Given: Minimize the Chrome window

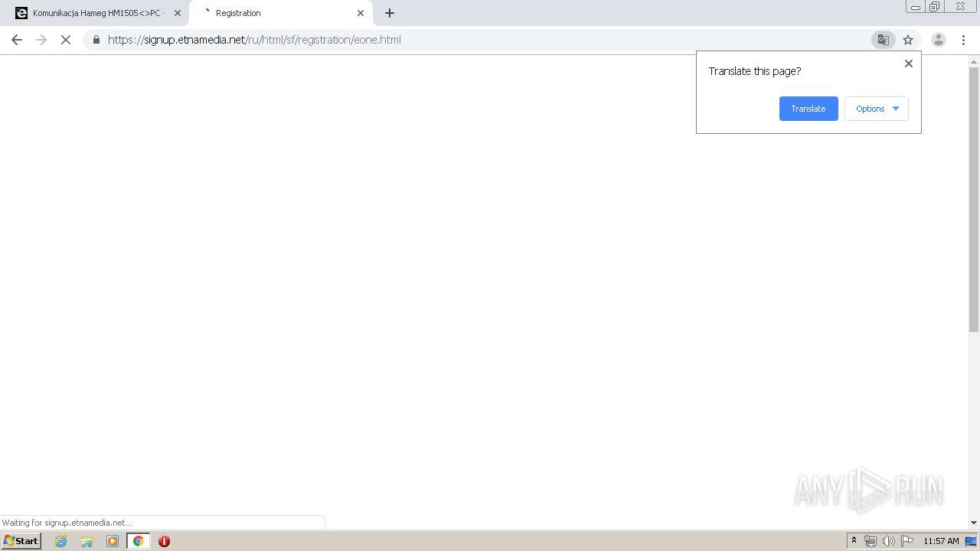Looking at the screenshot, I should (x=916, y=7).
